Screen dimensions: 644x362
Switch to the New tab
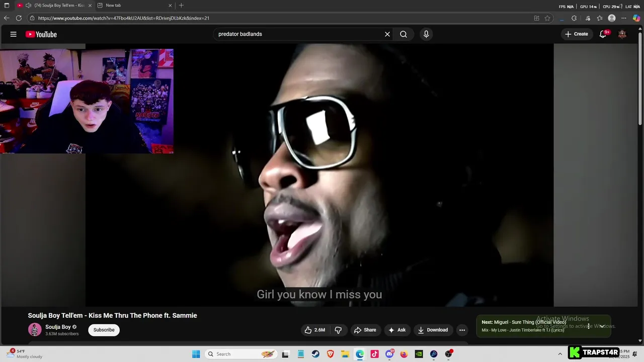135,6
